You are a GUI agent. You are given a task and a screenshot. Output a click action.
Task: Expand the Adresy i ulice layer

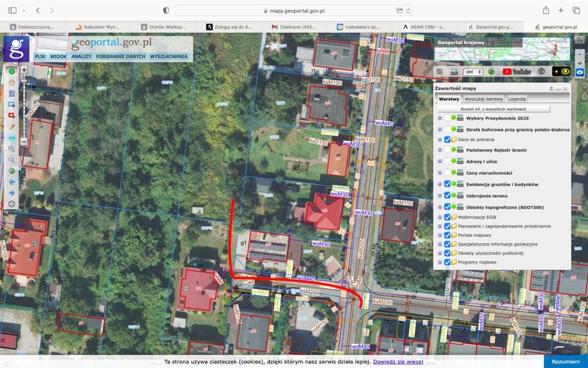click(440, 162)
